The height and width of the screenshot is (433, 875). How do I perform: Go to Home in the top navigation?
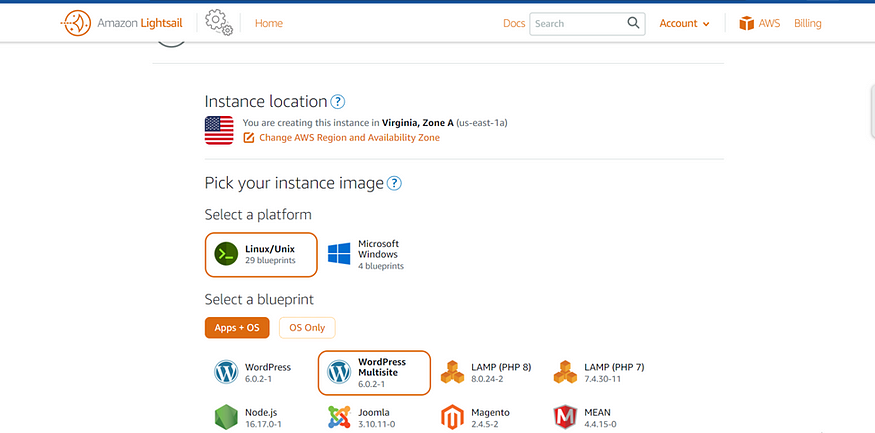coord(268,23)
